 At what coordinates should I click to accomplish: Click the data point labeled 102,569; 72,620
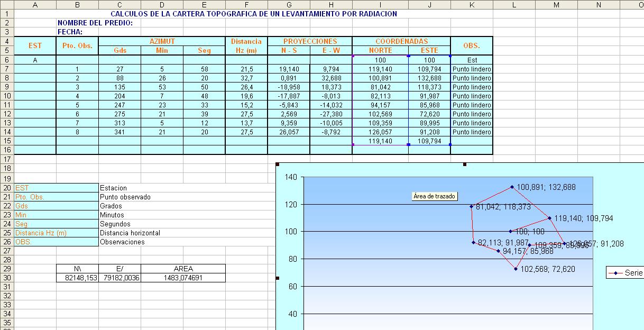516,270
